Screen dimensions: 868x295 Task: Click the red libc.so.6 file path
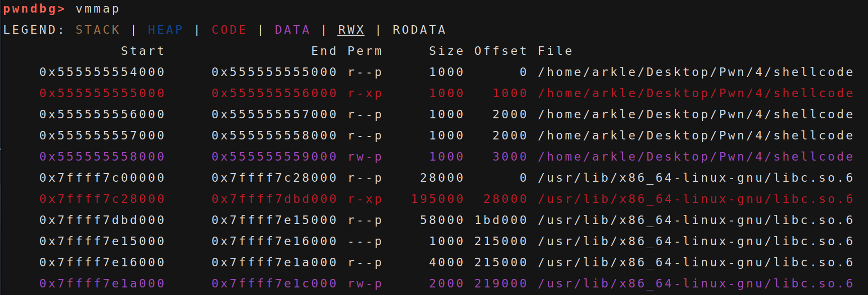click(695, 199)
